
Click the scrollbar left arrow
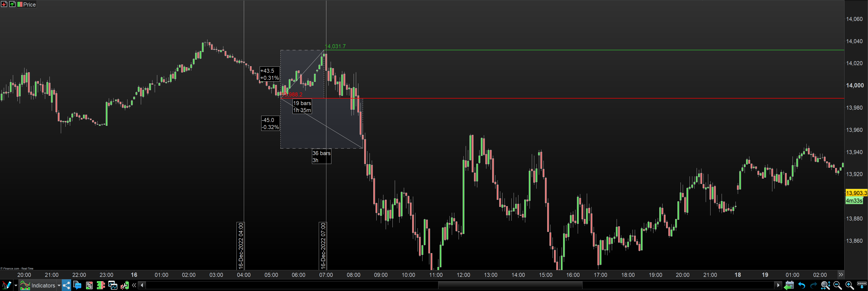click(142, 285)
